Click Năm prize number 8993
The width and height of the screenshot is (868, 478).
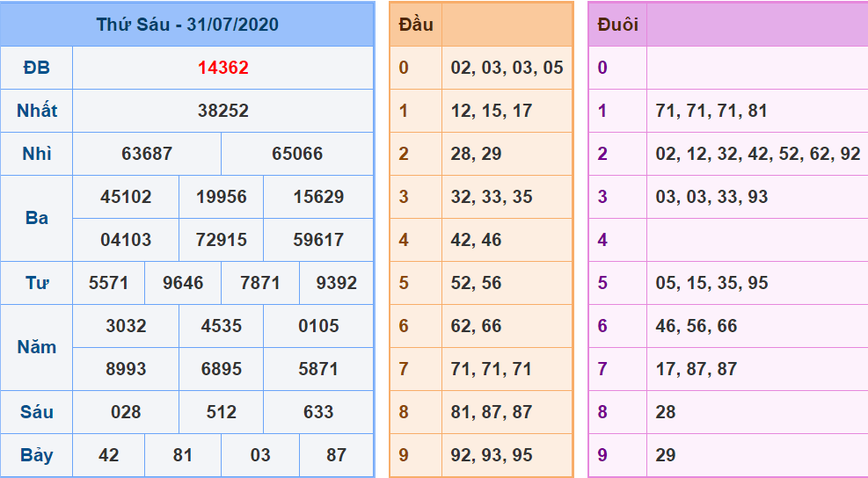(x=126, y=369)
